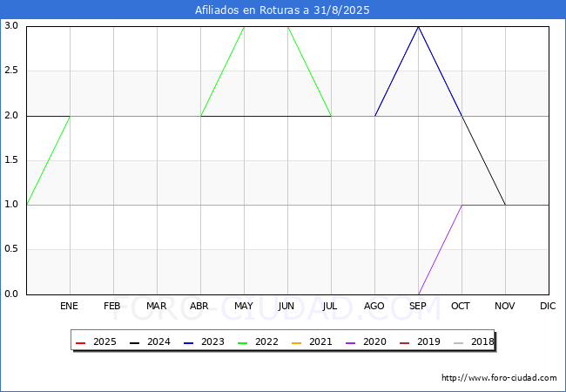This screenshot has height=392, width=566.
Task: Select the '2023' legend label
Action: pos(212,341)
